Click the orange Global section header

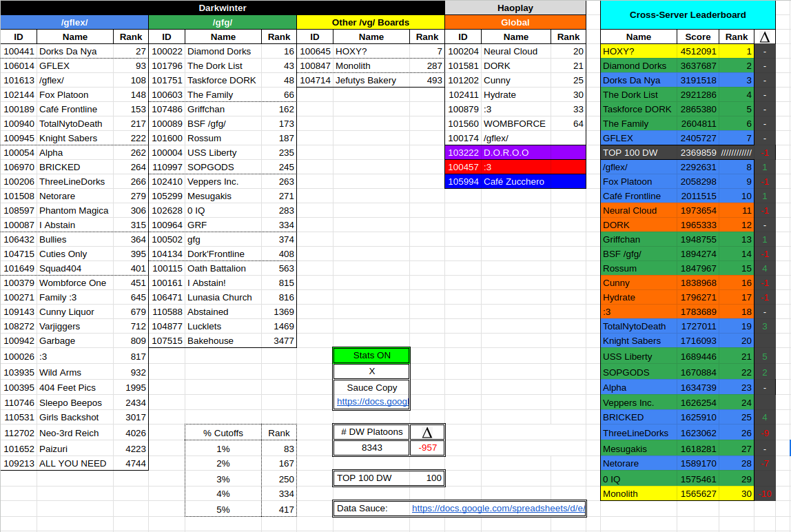(515, 22)
